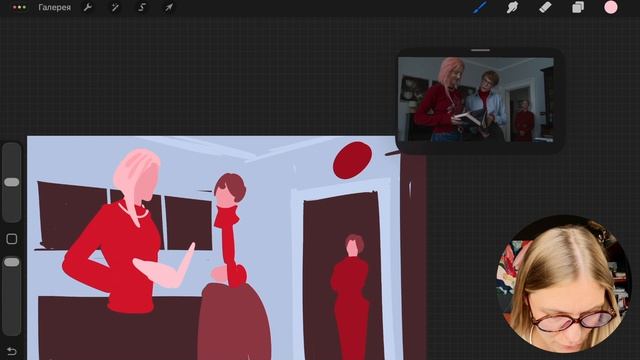Image resolution: width=640 pixels, height=360 pixels.
Task: Activate the Transform arrow tool
Action: click(x=169, y=7)
